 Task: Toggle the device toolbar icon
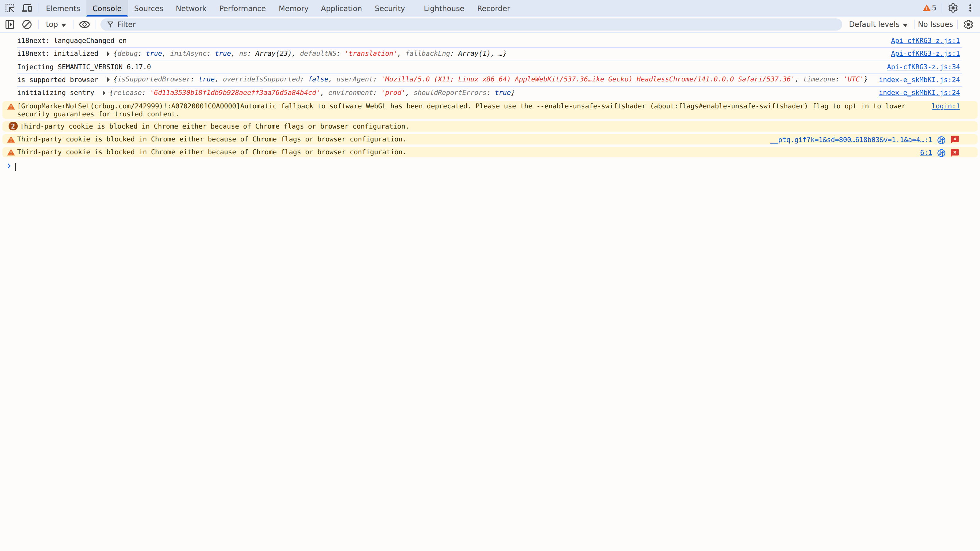click(27, 8)
